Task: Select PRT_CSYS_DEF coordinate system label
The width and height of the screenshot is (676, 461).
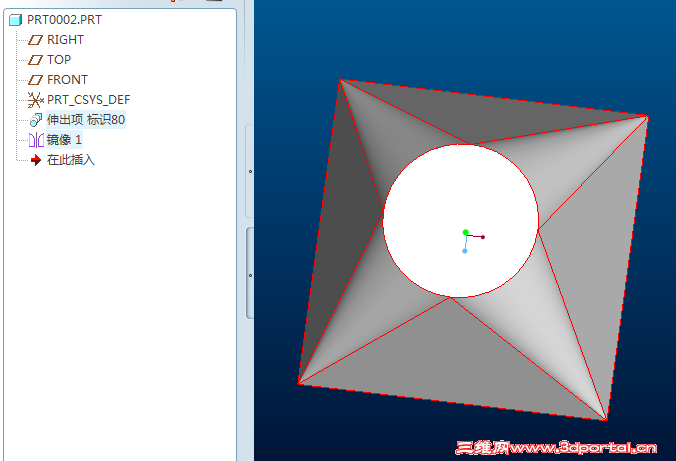Action: click(88, 100)
